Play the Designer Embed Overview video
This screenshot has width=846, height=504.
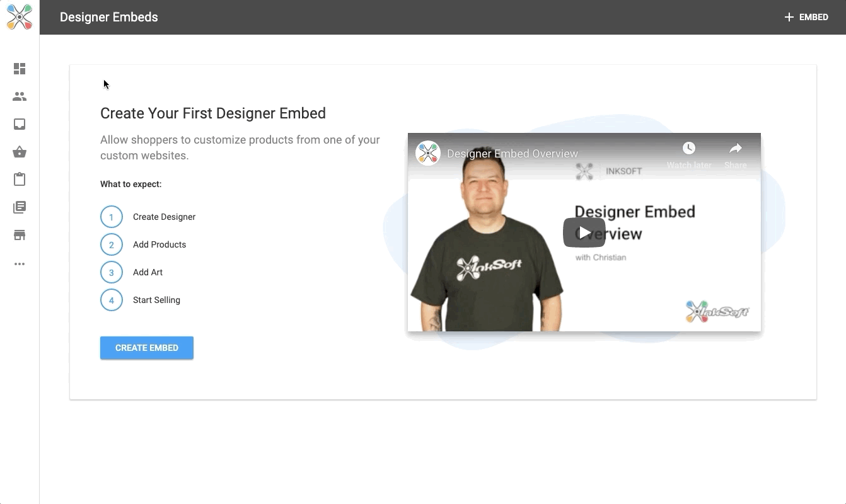584,232
